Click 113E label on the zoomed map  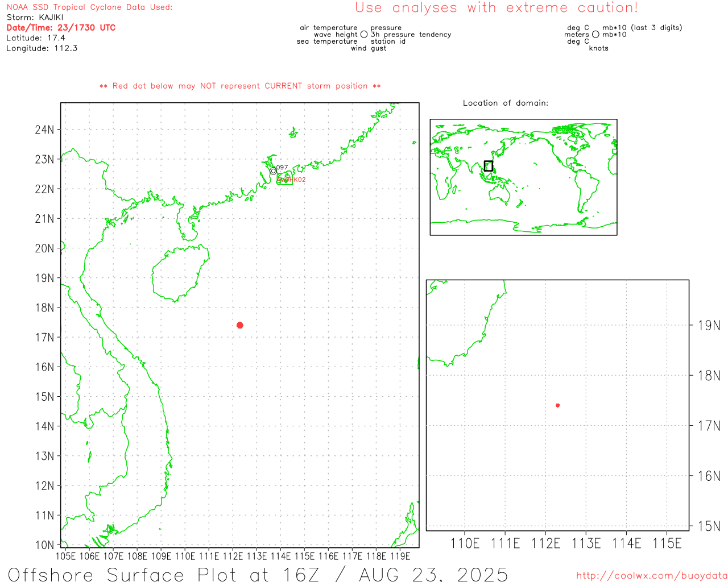586,543
